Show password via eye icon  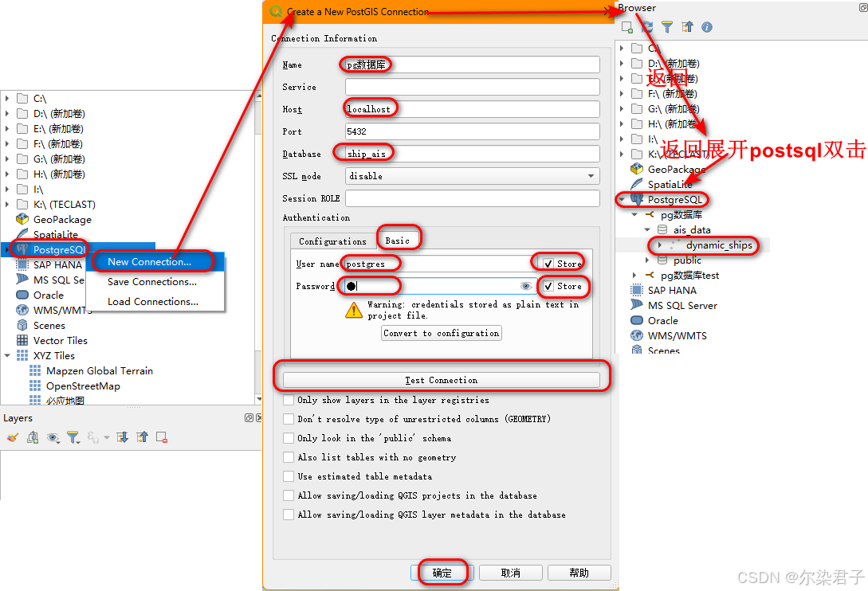click(526, 286)
